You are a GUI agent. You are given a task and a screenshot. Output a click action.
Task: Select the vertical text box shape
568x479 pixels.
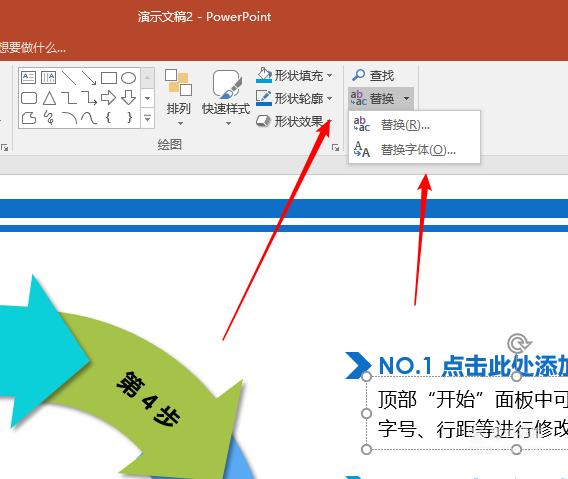click(49, 78)
